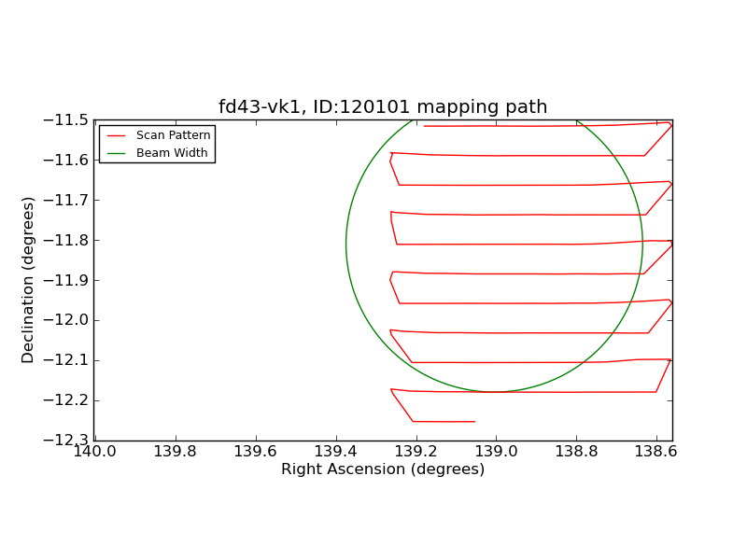The width and height of the screenshot is (747, 560).
Task: Select the green line sample in legend
Action: (116, 153)
